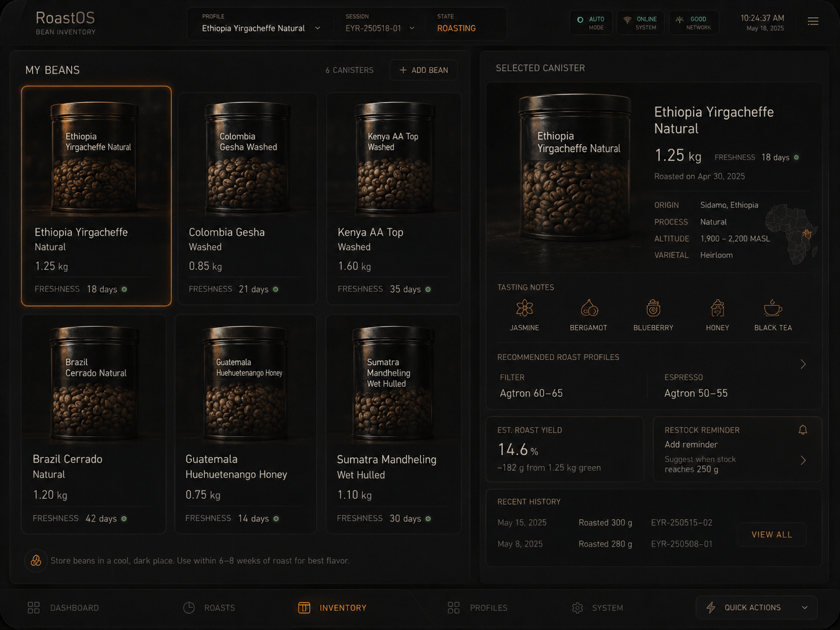The image size is (840, 630).
Task: Click the View All history button
Action: coord(772,534)
